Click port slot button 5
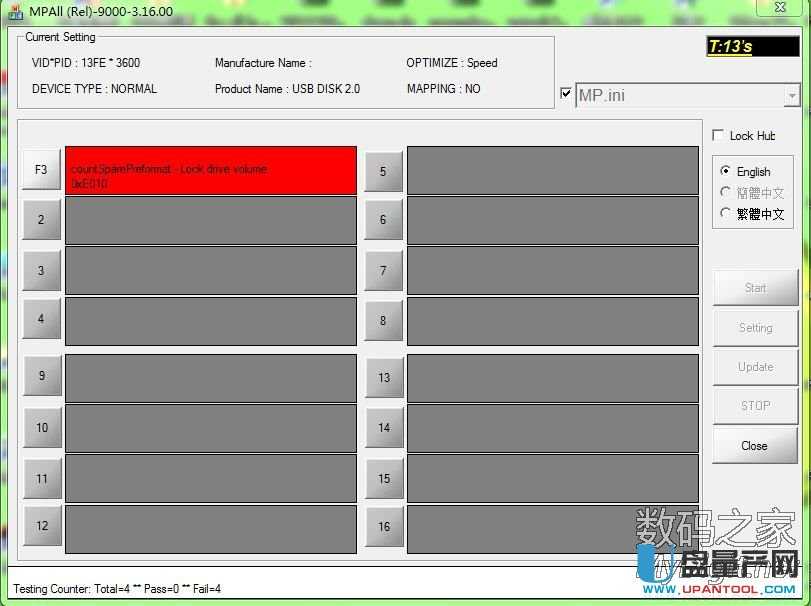Viewport: 811px width, 606px height. [383, 172]
